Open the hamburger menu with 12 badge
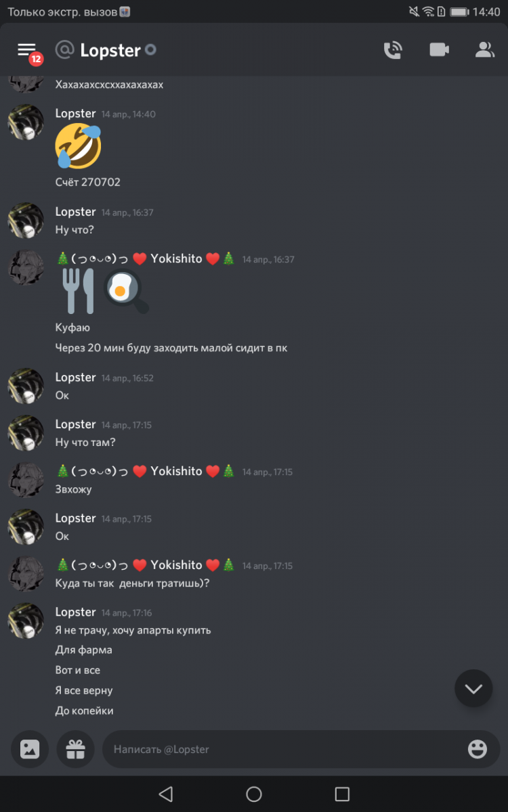This screenshot has height=812, width=508. click(28, 51)
